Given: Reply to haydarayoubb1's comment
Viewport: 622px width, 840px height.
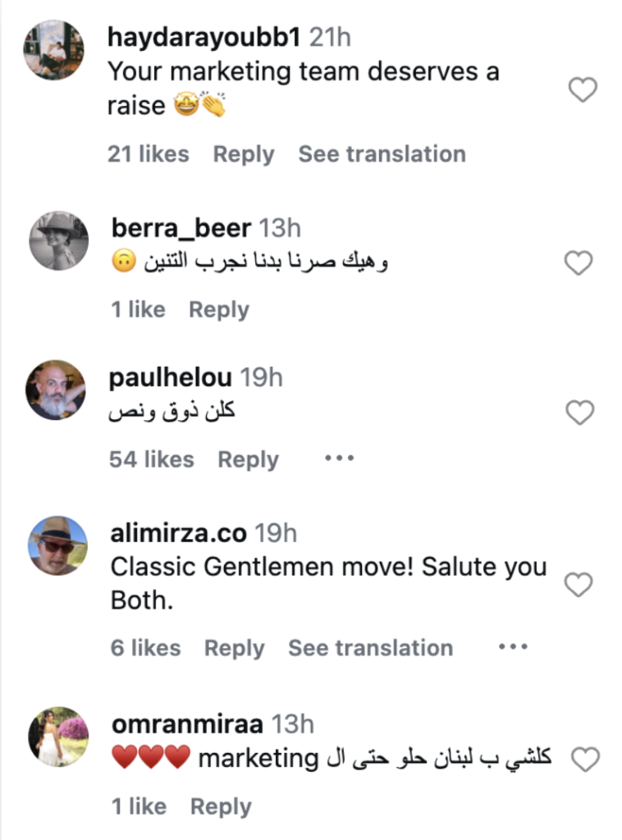Looking at the screenshot, I should 243,154.
